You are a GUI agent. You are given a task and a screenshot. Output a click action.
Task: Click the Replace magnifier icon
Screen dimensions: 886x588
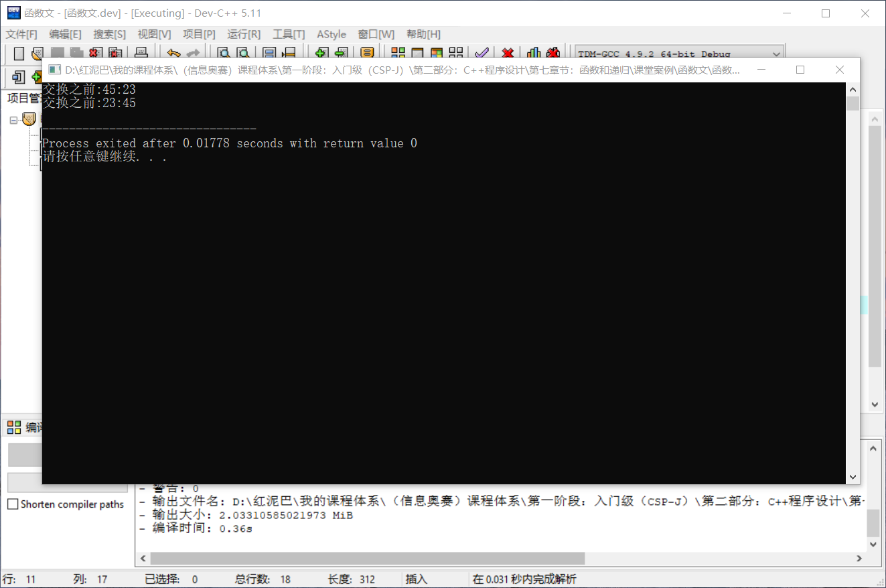click(244, 53)
